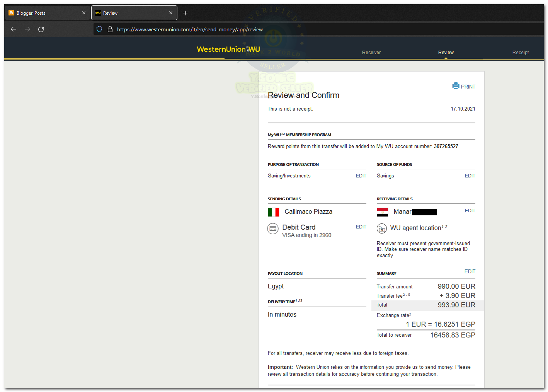Screen dimensions: 548x392
Task: Click the address bar URL
Action: (190, 29)
